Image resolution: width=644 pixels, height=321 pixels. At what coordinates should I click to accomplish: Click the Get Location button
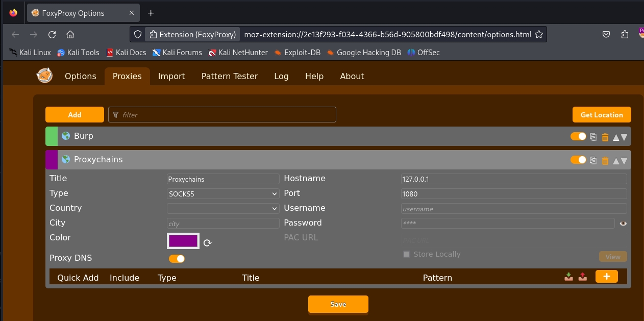click(x=601, y=115)
